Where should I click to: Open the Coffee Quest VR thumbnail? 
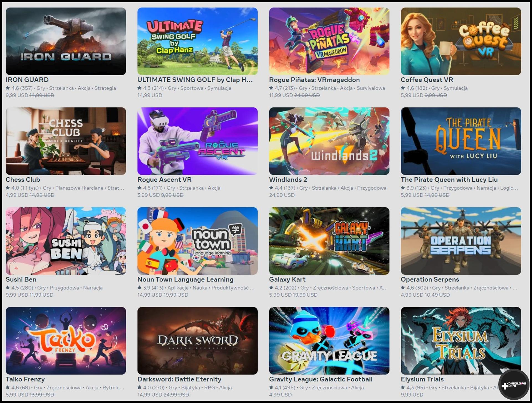tap(461, 41)
